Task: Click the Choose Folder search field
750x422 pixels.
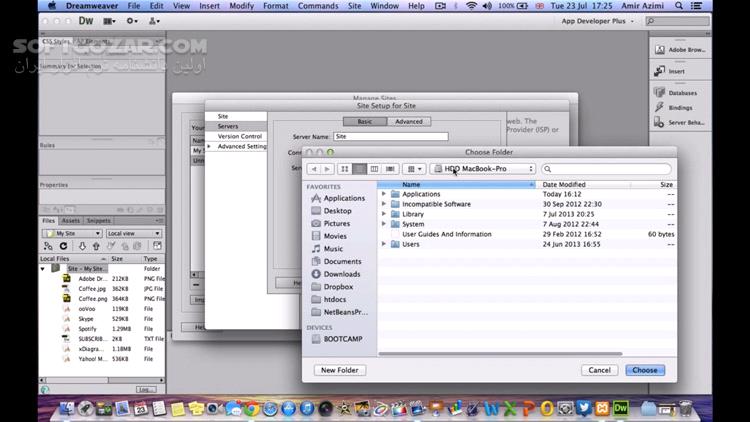Action: (606, 169)
